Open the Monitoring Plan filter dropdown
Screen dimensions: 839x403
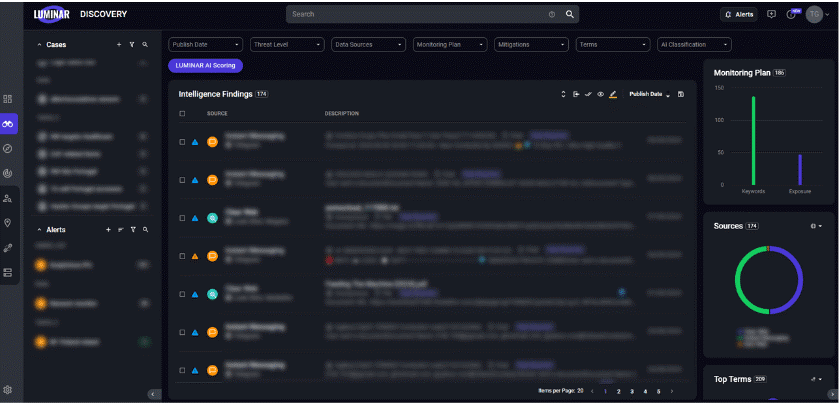(450, 45)
